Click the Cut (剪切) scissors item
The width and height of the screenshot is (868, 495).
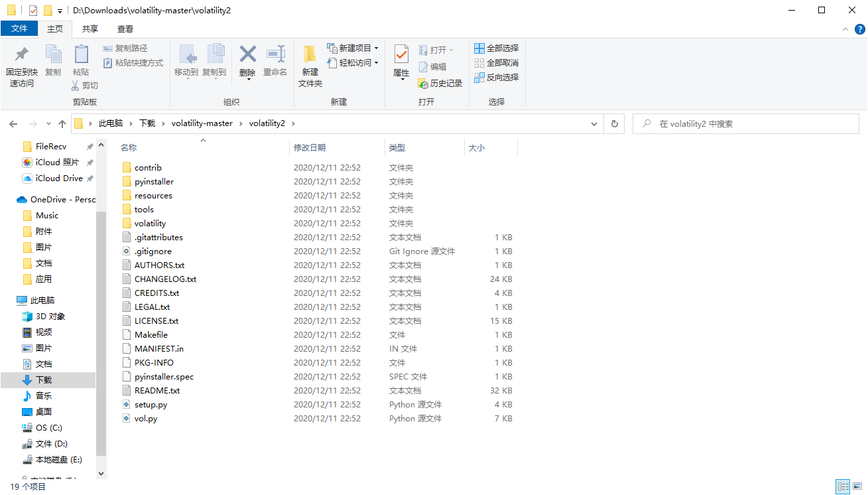coord(85,86)
